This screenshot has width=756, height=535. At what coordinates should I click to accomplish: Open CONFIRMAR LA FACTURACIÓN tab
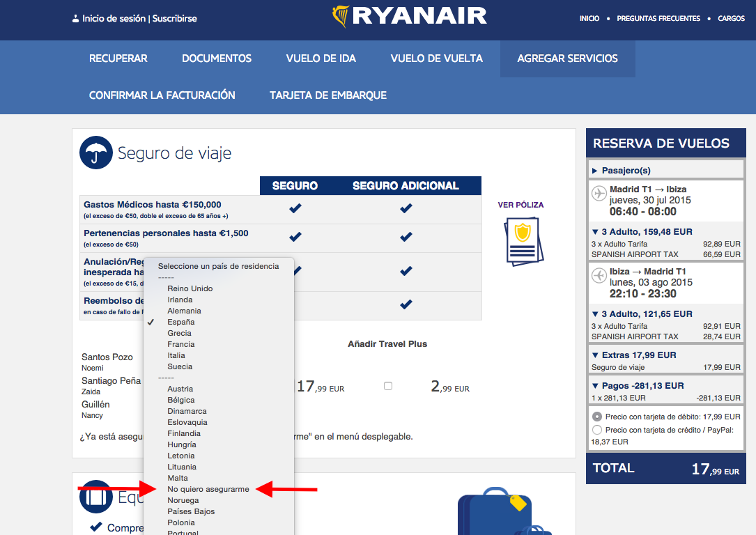click(x=162, y=95)
